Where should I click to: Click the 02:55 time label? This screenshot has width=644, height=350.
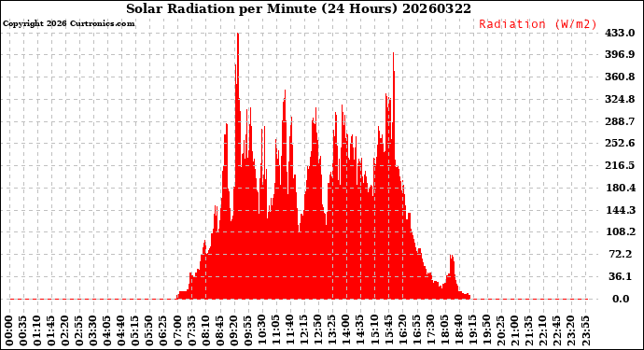(x=79, y=331)
